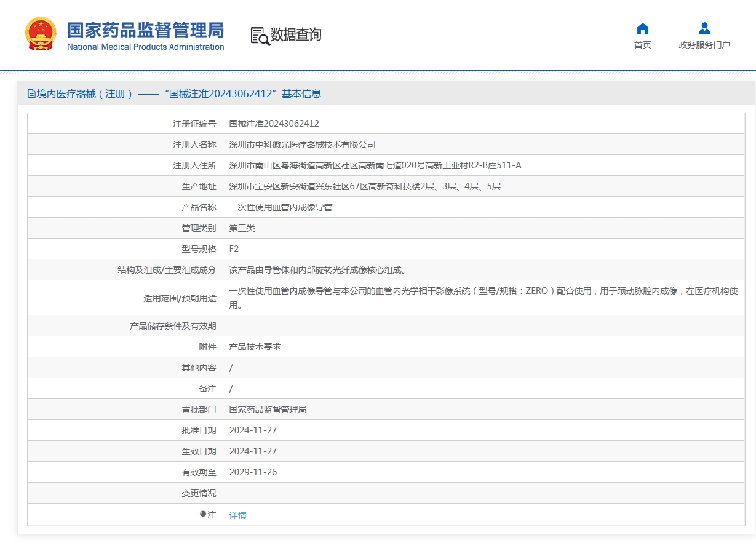Screen dimensions: 756x546
Task: Click the 生产地址 row label
Action: [x=199, y=186]
